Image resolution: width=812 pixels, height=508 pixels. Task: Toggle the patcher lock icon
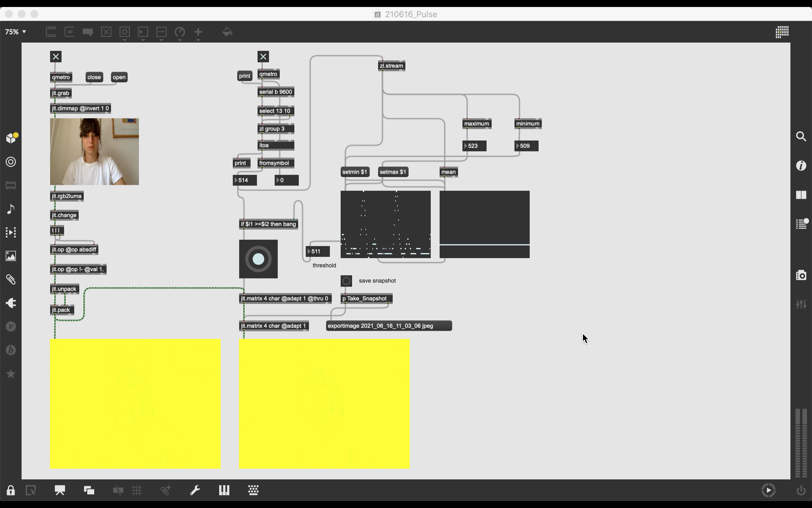[x=11, y=490]
